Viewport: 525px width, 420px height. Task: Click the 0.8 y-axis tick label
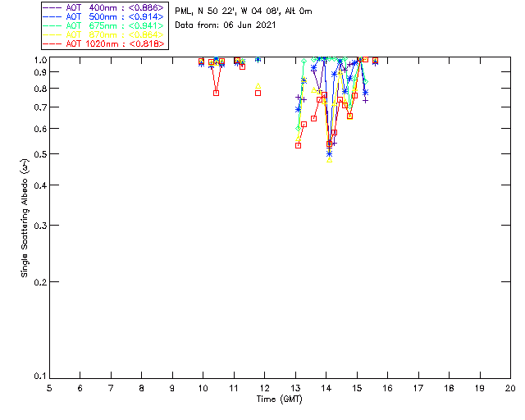[40, 89]
